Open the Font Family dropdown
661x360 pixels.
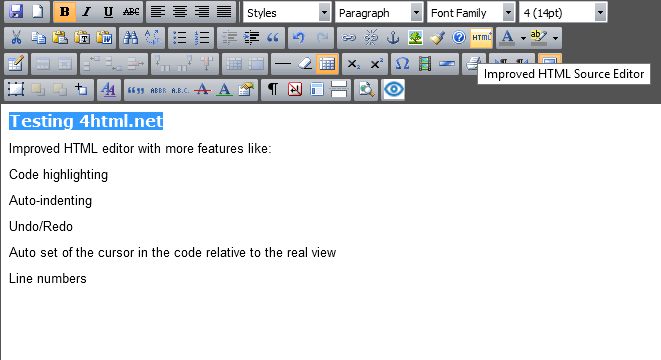(x=470, y=13)
